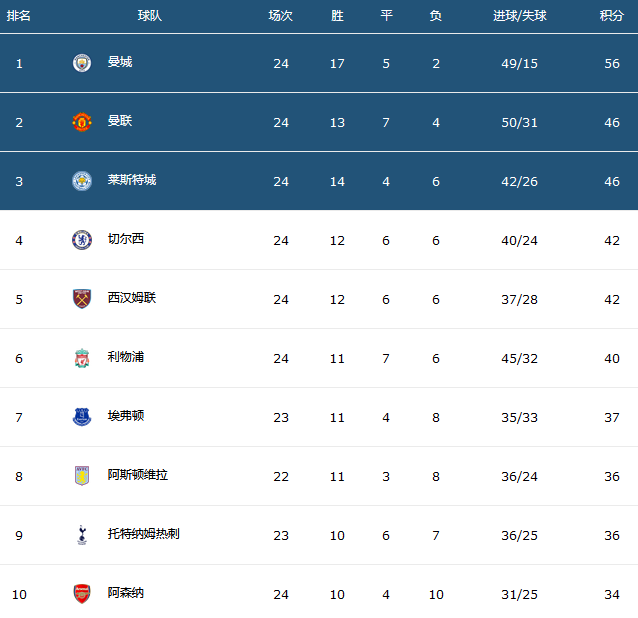Click the West Ham United crest
This screenshot has height=618, width=638.
coord(82,299)
